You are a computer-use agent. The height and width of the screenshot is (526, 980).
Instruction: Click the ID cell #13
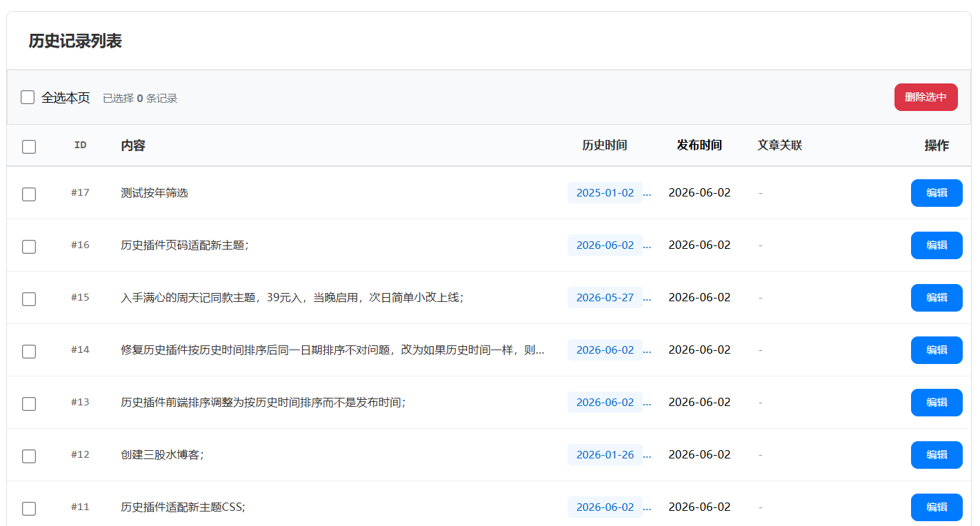tap(81, 402)
